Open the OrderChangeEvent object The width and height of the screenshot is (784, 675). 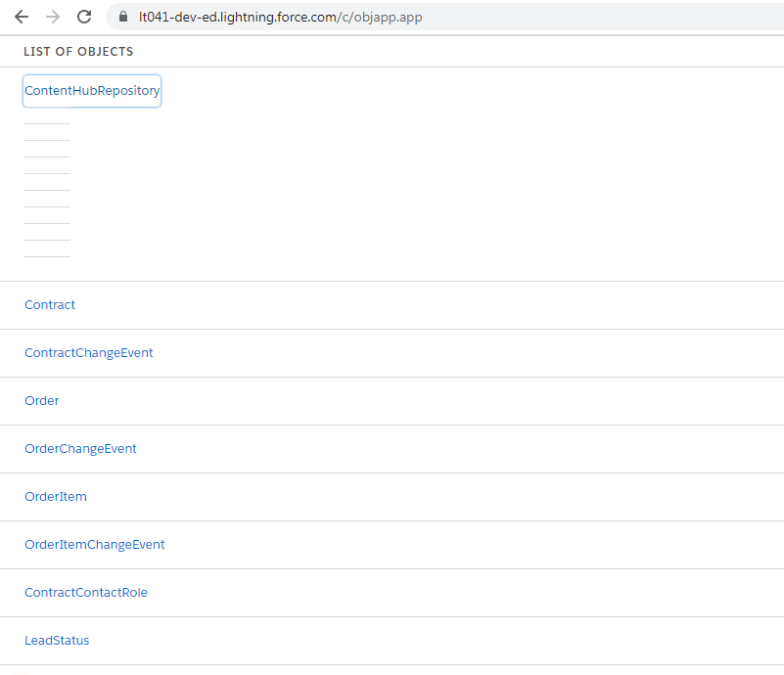[80, 448]
